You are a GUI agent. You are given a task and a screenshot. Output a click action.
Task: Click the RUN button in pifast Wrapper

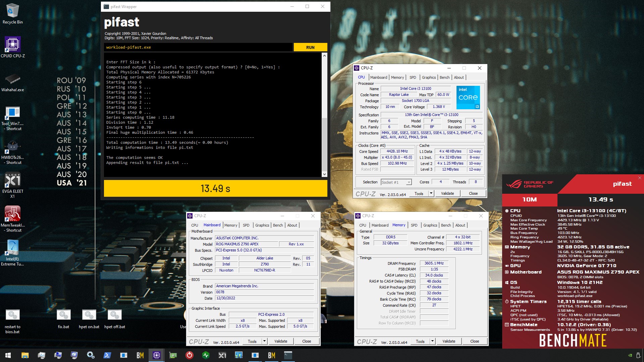310,47
